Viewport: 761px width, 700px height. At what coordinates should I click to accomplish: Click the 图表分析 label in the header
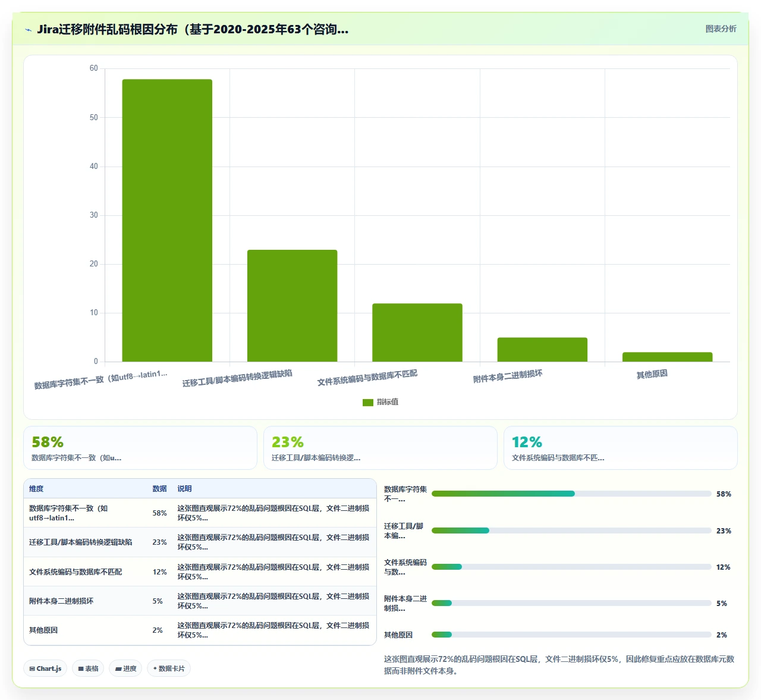[721, 29]
